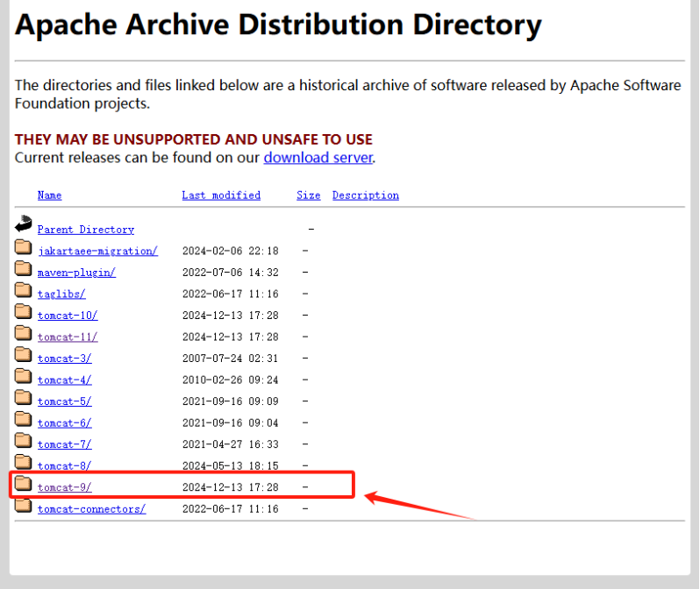Image resolution: width=700 pixels, height=589 pixels.
Task: Click the date 2024-05-13 18:15
Action: click(231, 465)
